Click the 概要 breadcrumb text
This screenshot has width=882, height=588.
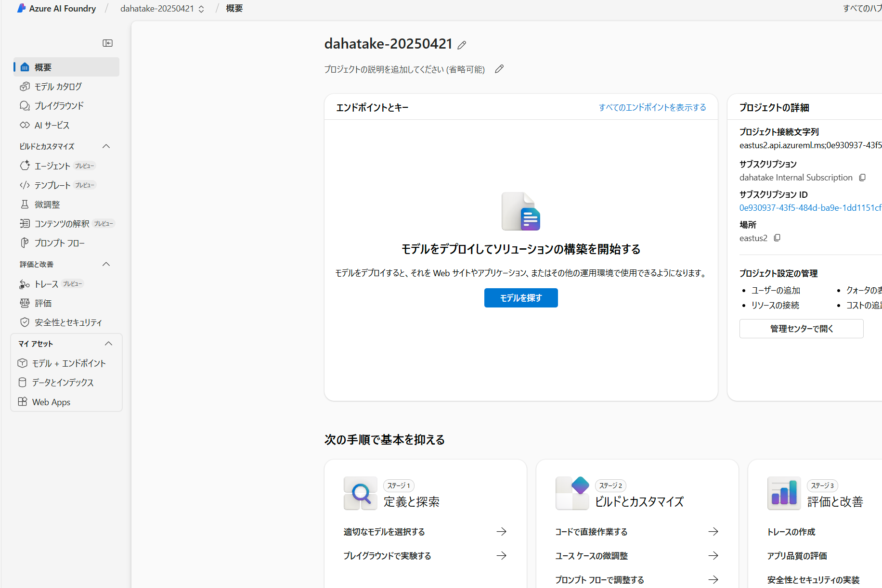pos(234,9)
